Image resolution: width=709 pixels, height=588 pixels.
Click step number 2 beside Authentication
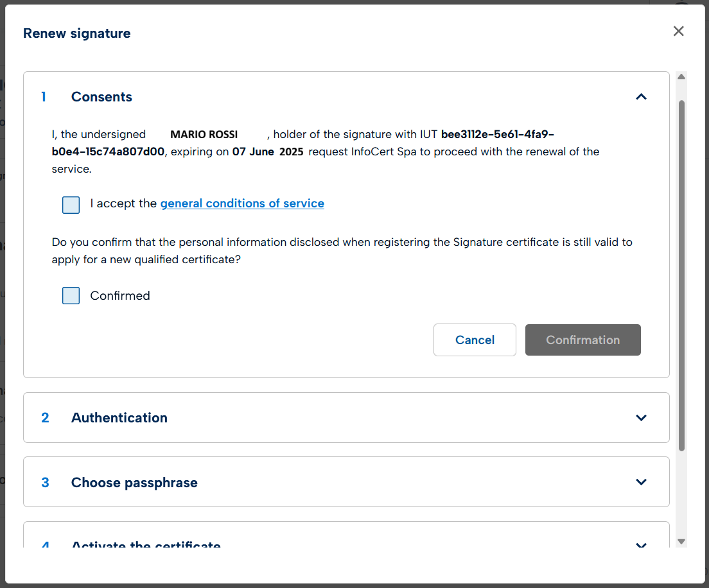click(x=45, y=418)
